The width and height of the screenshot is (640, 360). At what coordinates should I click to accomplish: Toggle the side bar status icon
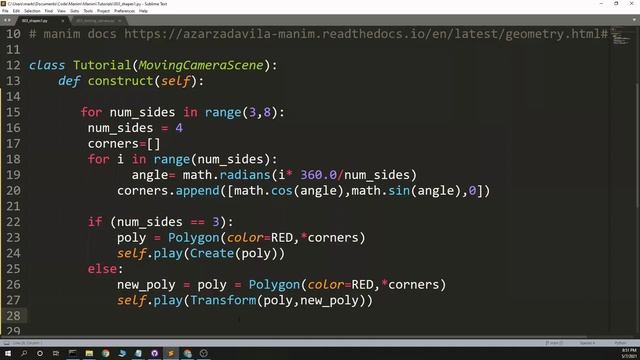(x=6, y=343)
